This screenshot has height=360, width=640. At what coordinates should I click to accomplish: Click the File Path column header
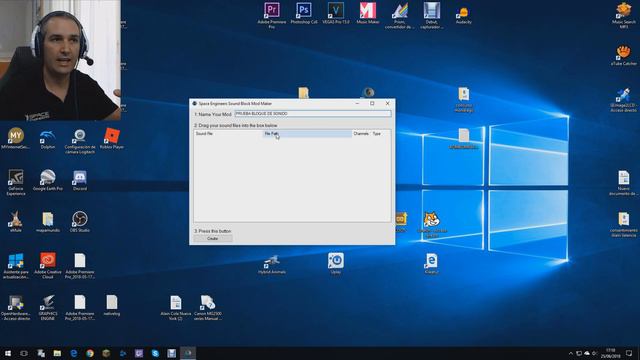(307, 133)
